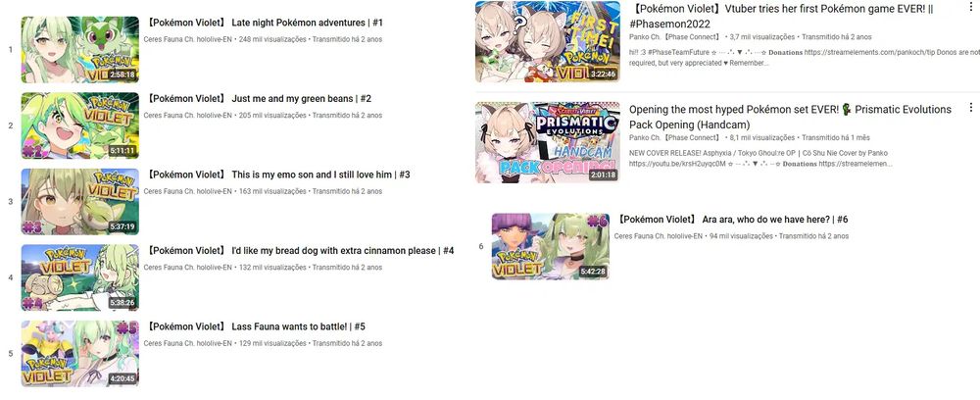Screen dimensions: 980x400
Task: Open the emo son #3 video thumbnail
Action: tap(80, 202)
